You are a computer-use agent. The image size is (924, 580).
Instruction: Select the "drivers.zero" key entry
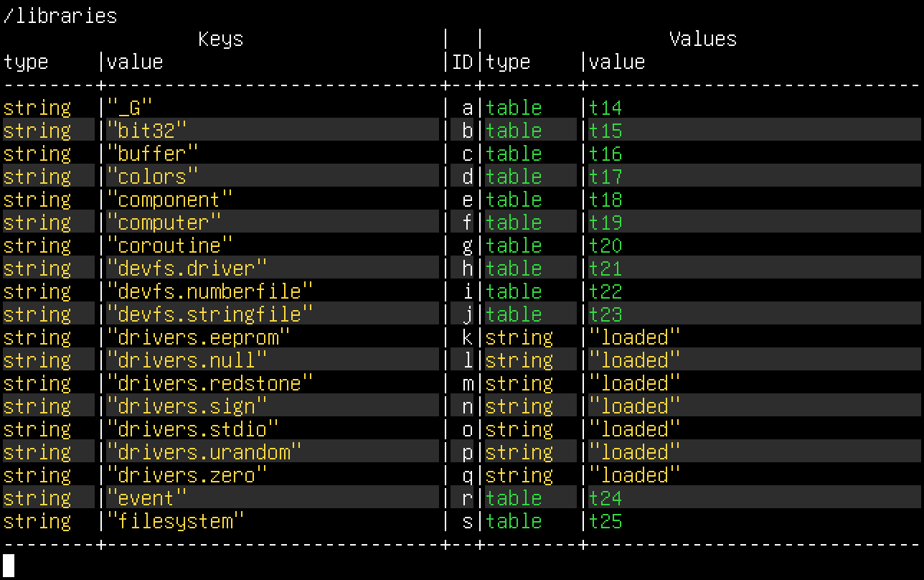pyautogui.click(x=187, y=475)
